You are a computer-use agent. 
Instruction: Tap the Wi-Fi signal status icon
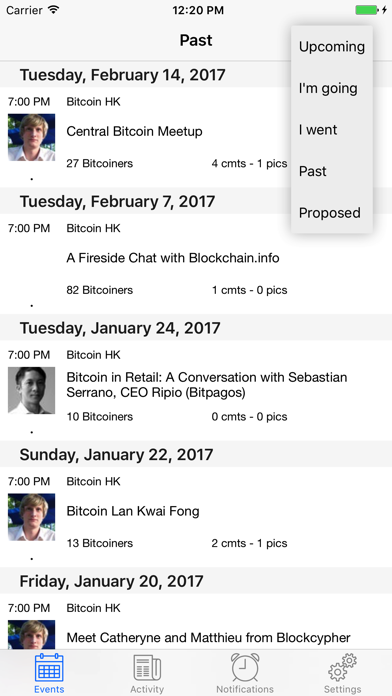pyautogui.click(x=54, y=10)
